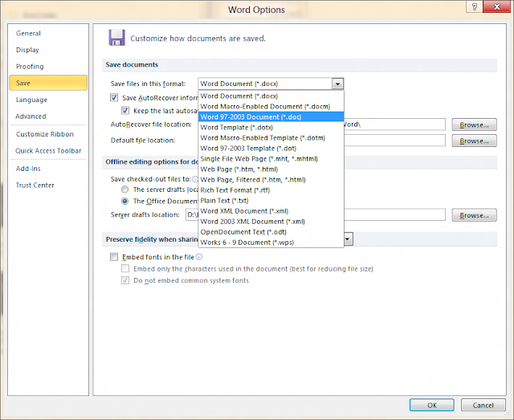The width and height of the screenshot is (514, 420).
Task: Choose Web Page, Filtered option
Action: click(271, 180)
